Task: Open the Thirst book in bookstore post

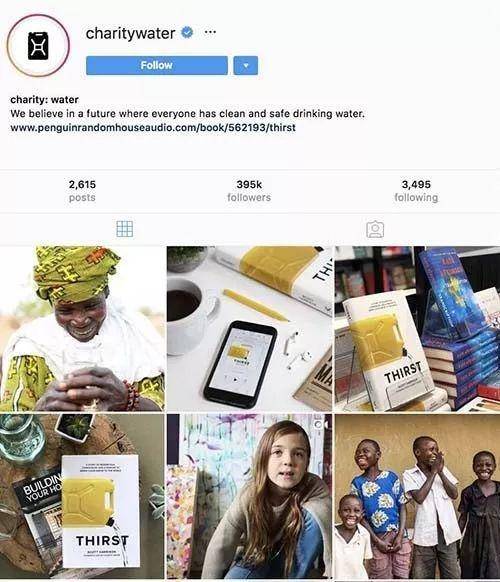Action: coord(417,328)
